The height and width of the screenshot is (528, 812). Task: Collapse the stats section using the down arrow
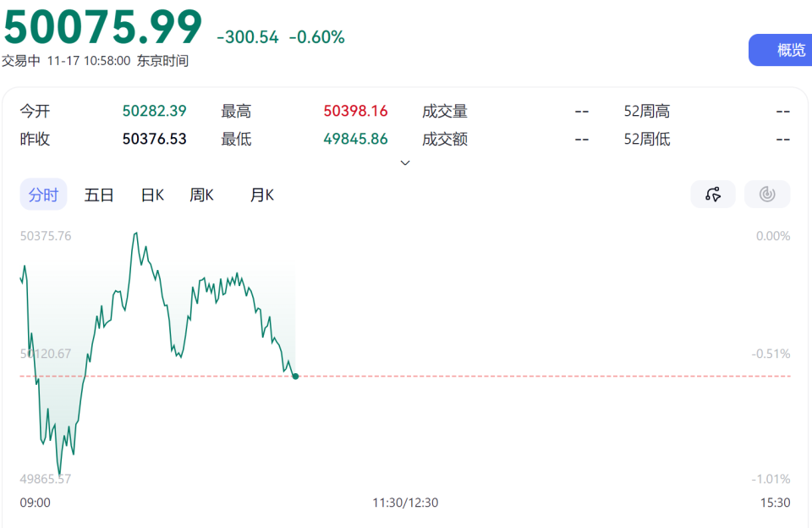[405, 162]
